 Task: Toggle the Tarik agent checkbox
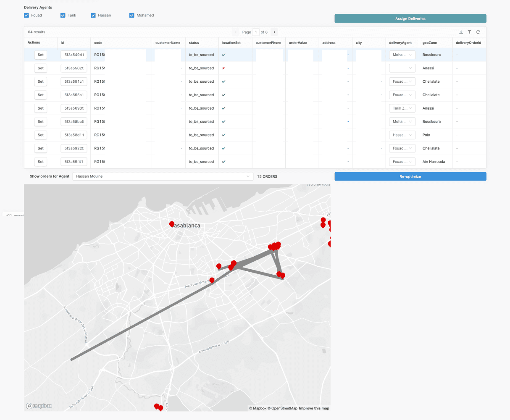63,16
